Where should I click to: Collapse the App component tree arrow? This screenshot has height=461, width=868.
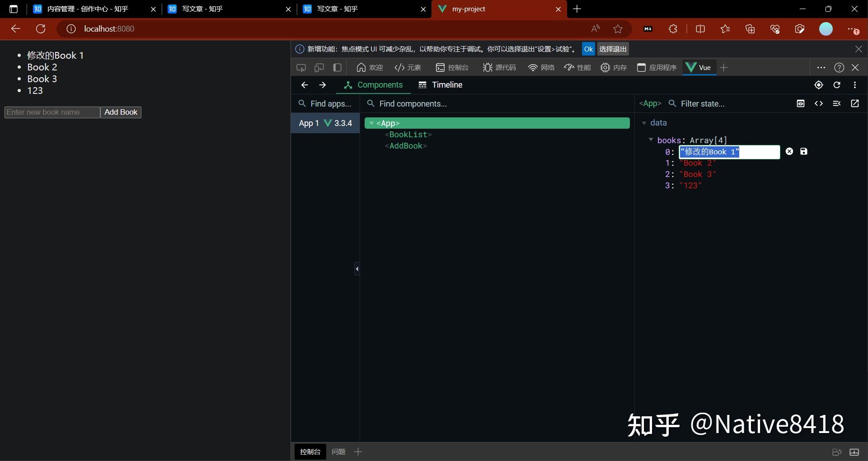point(371,123)
